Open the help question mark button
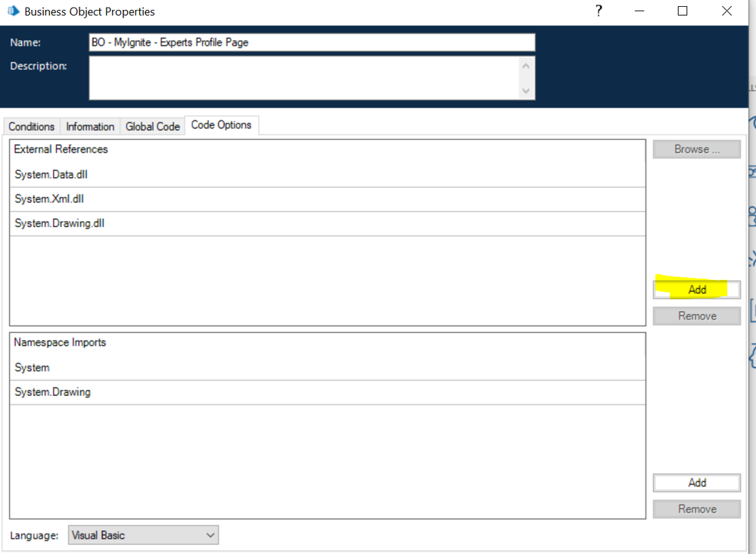Viewport: 756px width, 554px height. click(599, 11)
